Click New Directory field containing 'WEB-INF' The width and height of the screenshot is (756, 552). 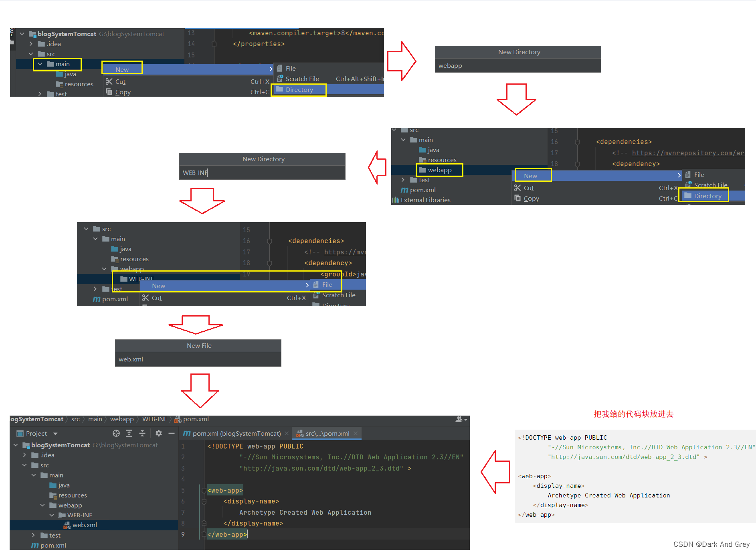pyautogui.click(x=262, y=173)
